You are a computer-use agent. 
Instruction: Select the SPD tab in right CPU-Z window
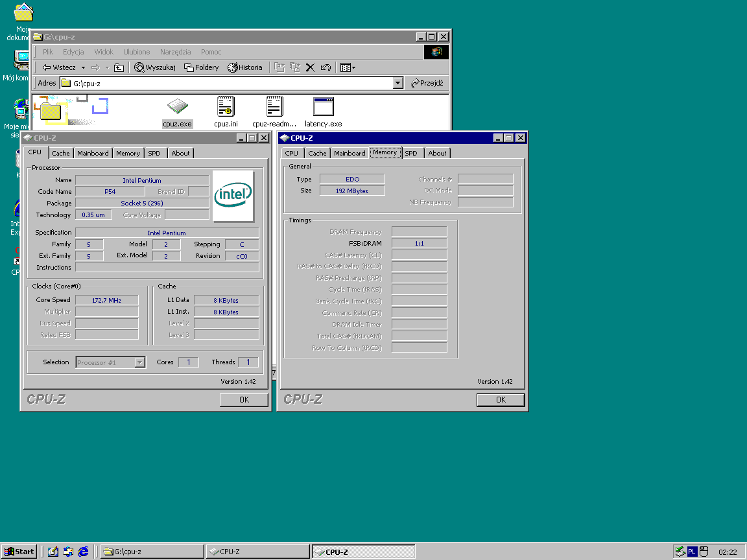411,154
